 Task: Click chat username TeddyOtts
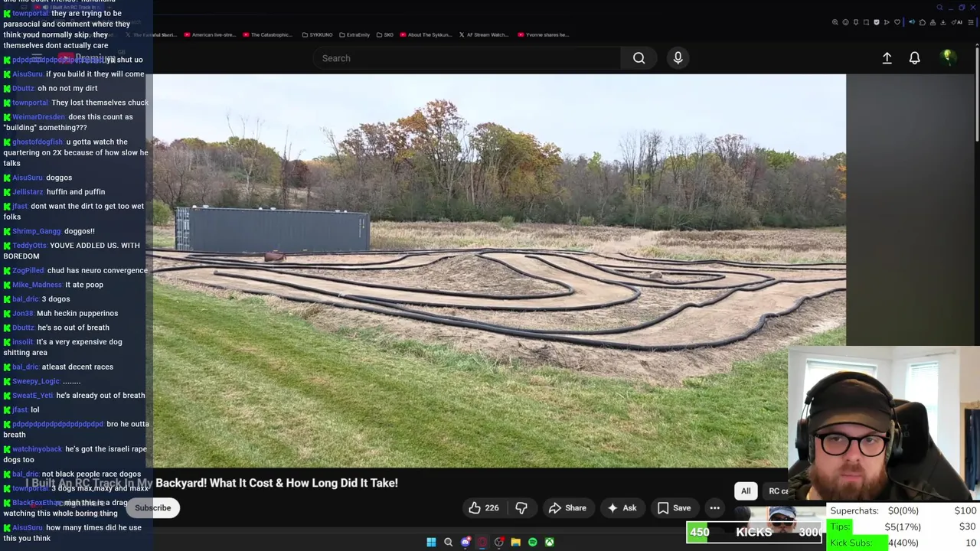pos(29,246)
